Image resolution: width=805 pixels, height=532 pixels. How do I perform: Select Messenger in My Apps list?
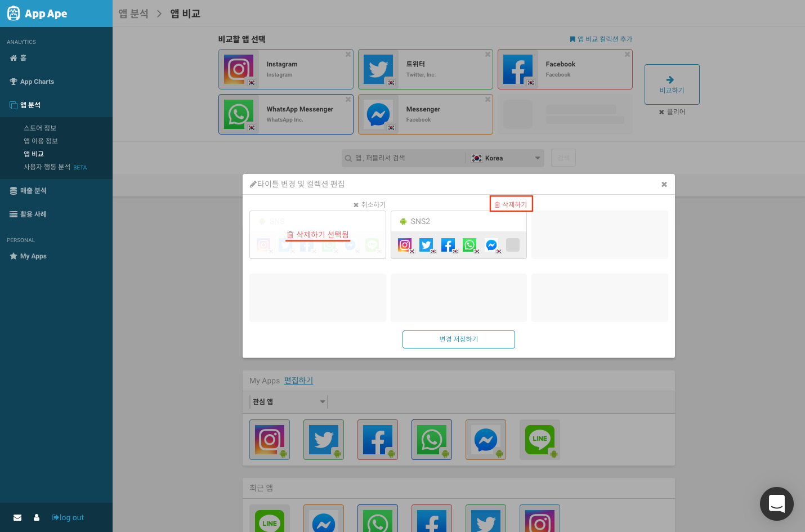[486, 440]
